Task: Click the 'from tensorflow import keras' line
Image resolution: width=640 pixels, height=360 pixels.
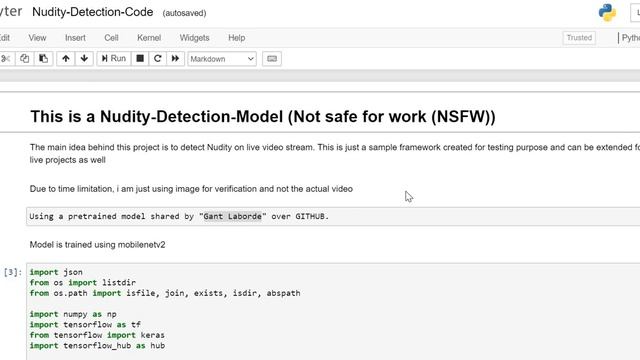Action: pos(97,335)
